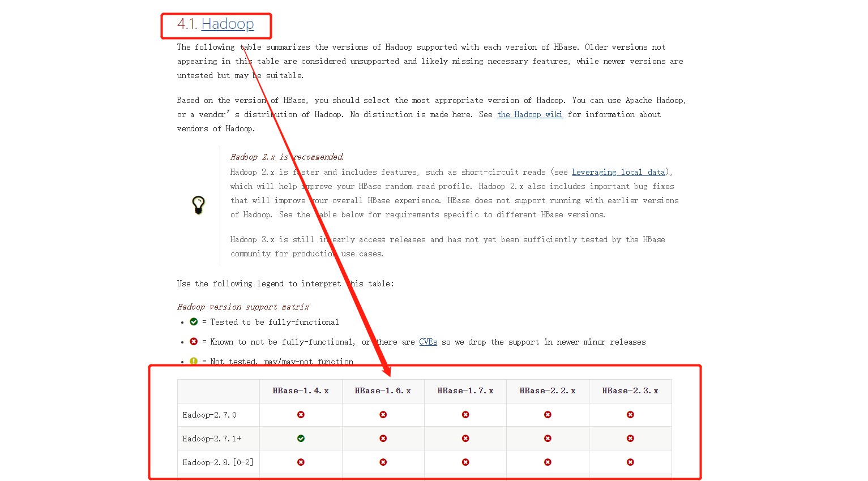Click red cross for Hadoop-2.8.[0-2] under HBase-1.7.x
The image size is (868, 481).
point(465,462)
